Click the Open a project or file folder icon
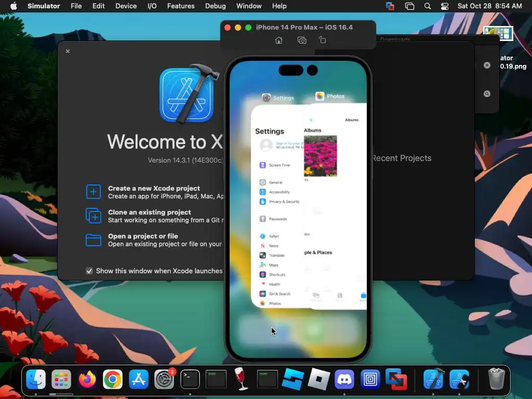The image size is (532, 399). tap(94, 240)
